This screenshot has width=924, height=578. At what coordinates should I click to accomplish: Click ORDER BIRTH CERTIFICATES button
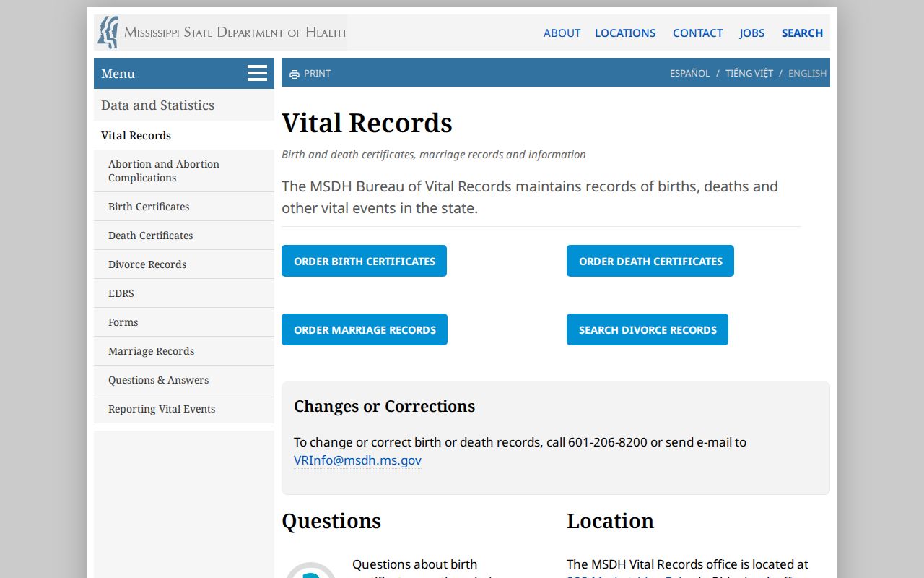[x=364, y=261]
